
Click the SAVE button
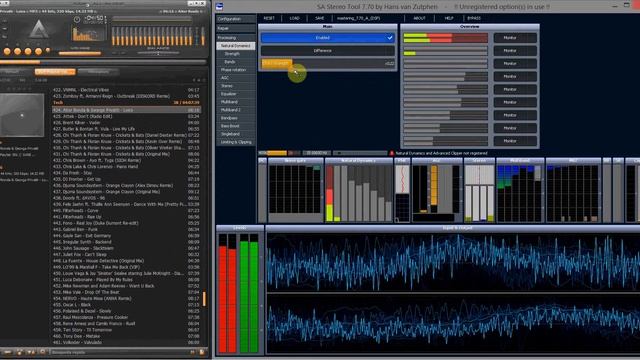click(x=320, y=18)
